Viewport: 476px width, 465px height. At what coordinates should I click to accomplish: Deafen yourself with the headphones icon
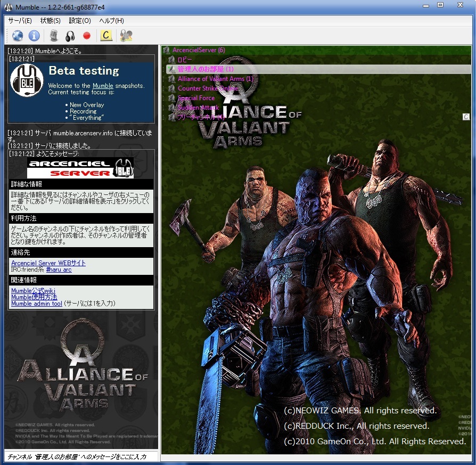[70, 36]
